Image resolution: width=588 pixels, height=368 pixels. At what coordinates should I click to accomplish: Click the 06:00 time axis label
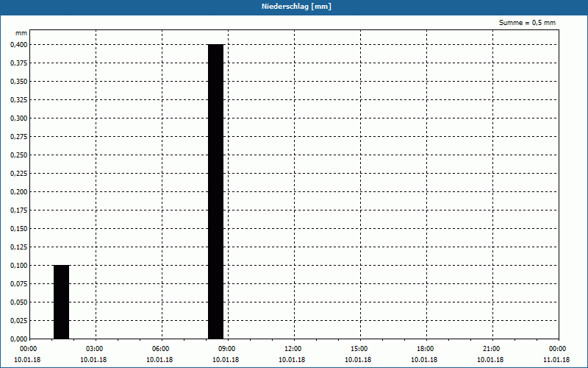coord(160,349)
